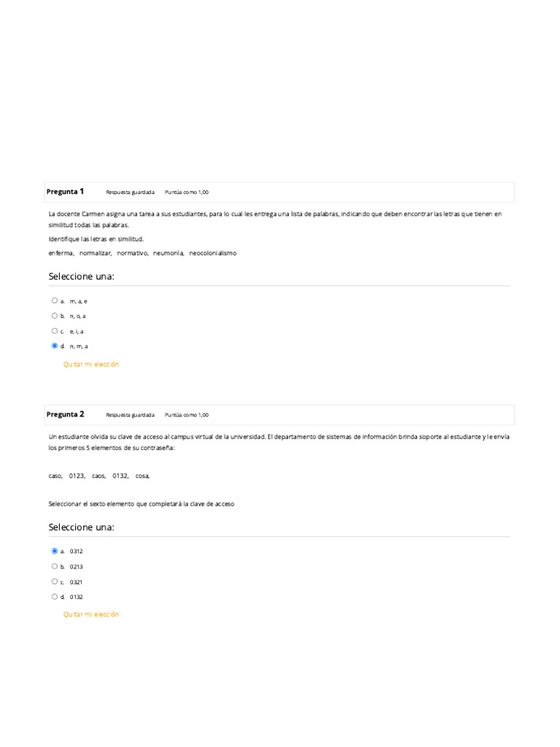Viewport: 560px width, 747px height.
Task: Choose answer c '0321' radio button
Action: 55,581
